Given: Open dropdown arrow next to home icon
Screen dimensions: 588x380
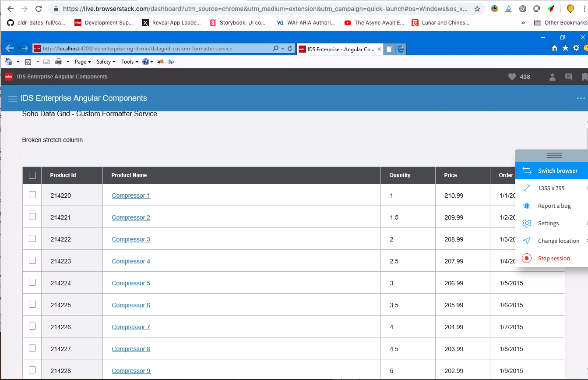Looking at the screenshot, I should [x=18, y=62].
